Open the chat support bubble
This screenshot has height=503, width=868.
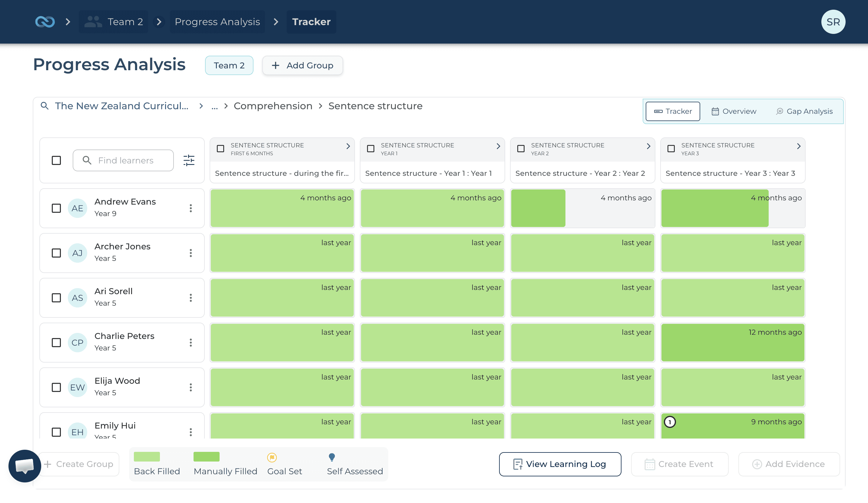(25, 465)
